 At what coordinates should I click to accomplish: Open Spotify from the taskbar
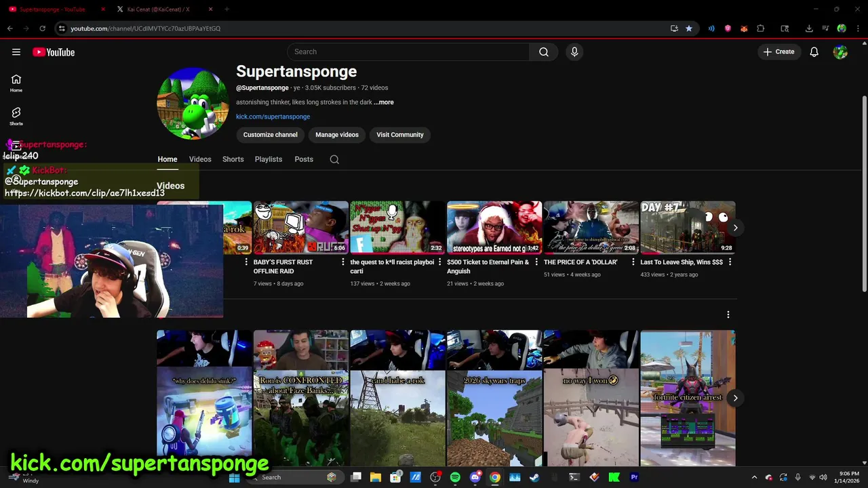(x=455, y=477)
